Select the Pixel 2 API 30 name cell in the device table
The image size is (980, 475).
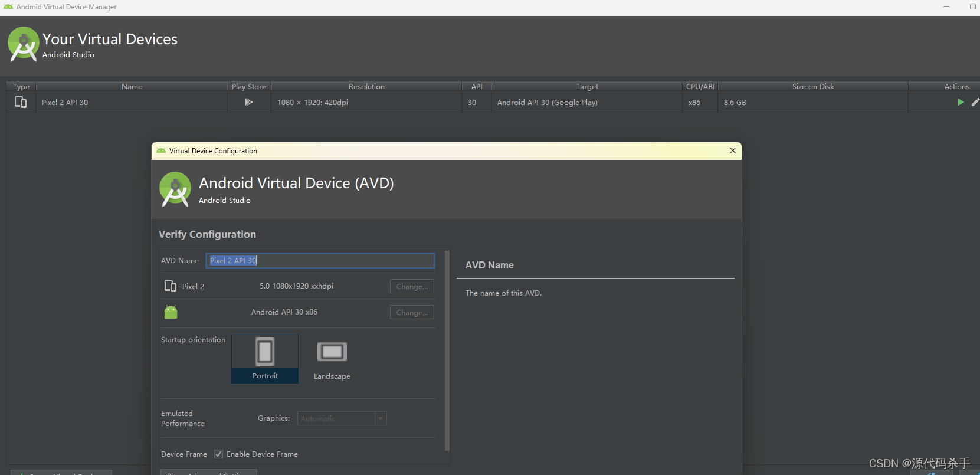coord(132,102)
